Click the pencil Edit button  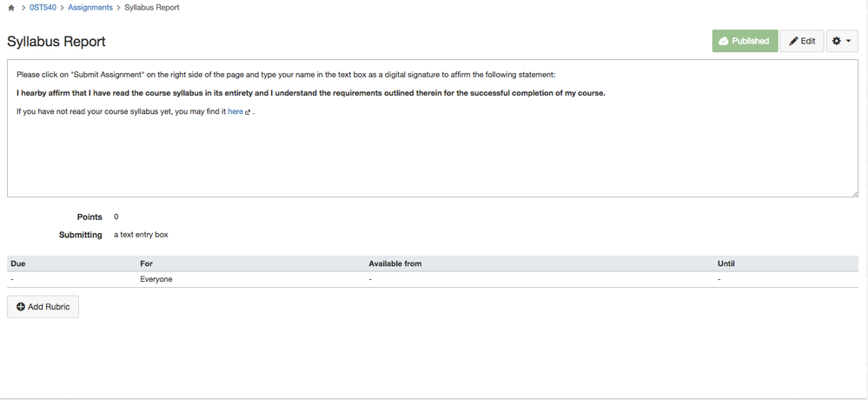(x=802, y=41)
